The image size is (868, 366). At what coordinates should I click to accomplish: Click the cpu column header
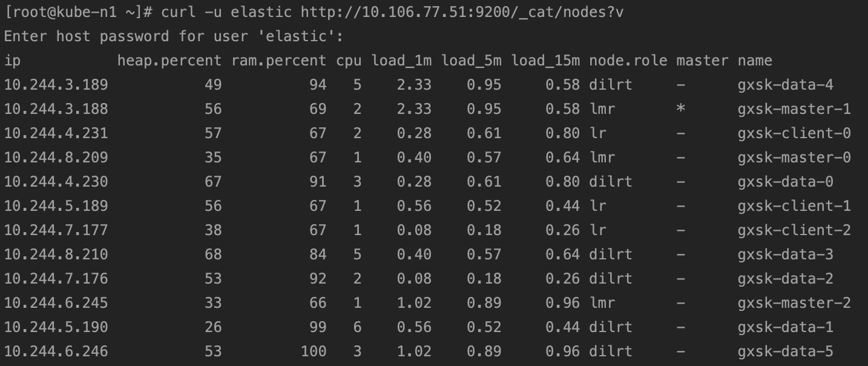[x=349, y=61]
